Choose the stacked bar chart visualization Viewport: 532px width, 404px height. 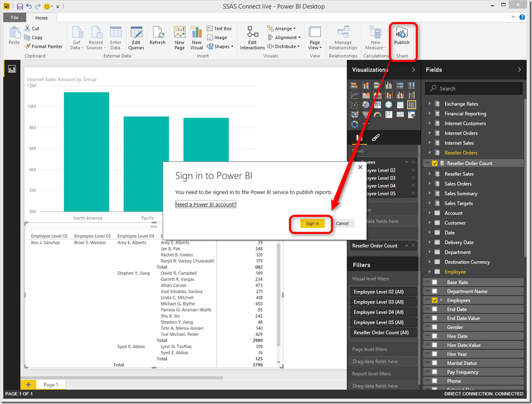[x=354, y=85]
